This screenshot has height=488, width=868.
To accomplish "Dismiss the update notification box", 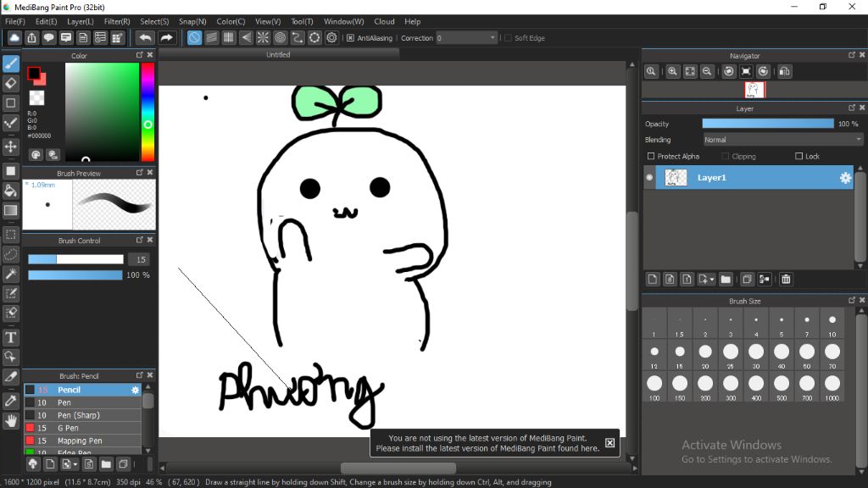I will coord(609,442).
